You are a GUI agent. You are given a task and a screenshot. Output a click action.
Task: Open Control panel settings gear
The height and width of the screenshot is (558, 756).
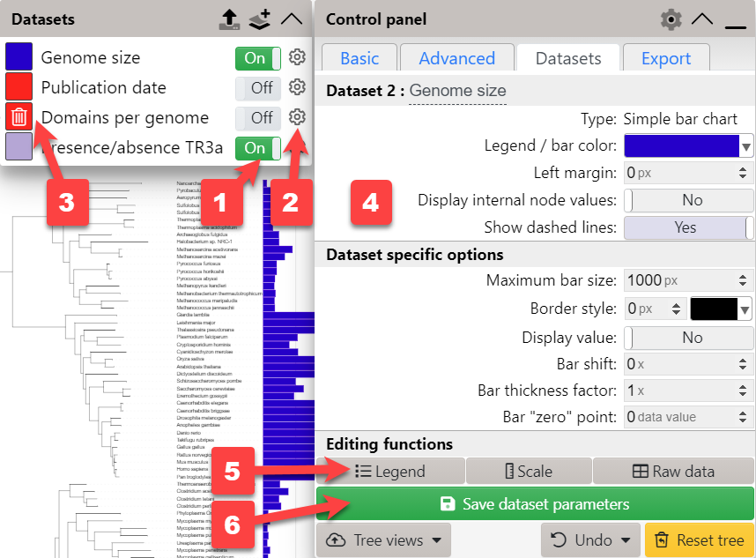(x=671, y=19)
